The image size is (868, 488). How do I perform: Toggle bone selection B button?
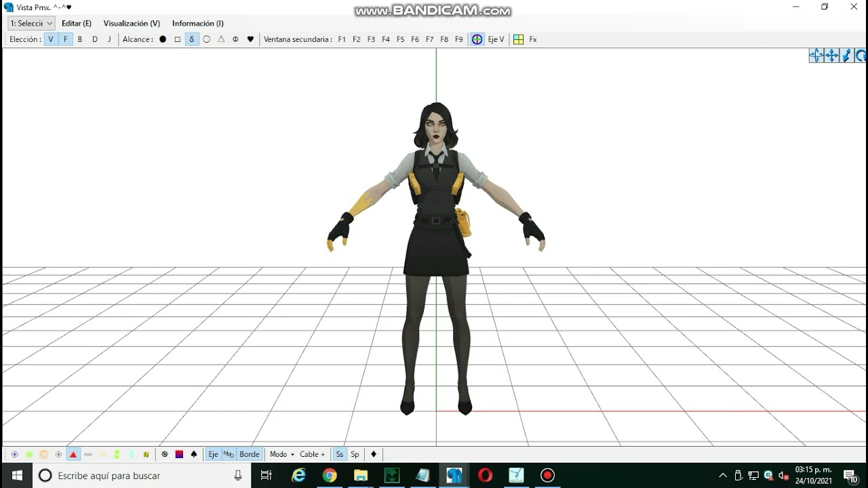(x=80, y=39)
